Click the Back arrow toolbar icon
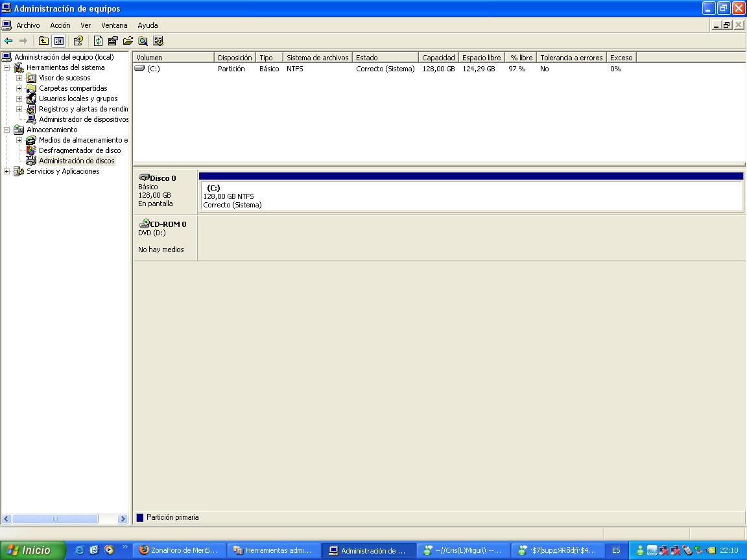This screenshot has height=560, width=747. (x=8, y=41)
